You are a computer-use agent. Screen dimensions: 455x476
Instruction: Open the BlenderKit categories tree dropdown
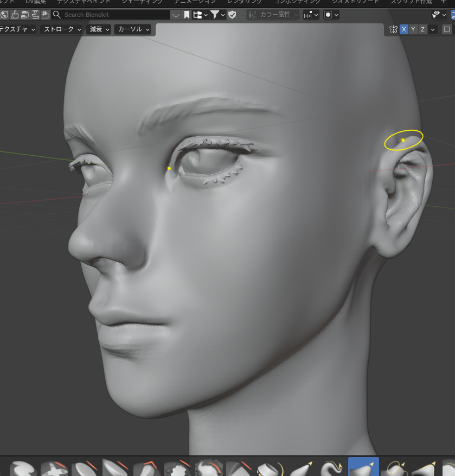(201, 15)
